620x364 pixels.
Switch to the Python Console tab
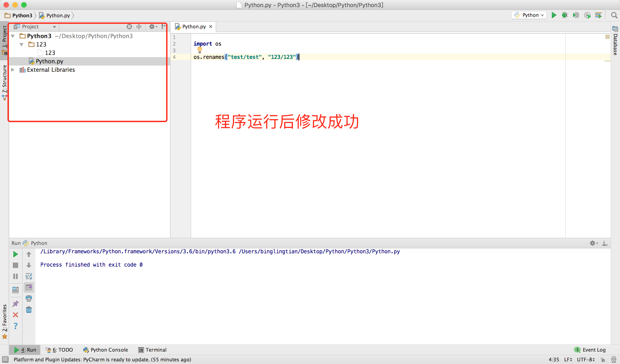[106, 350]
